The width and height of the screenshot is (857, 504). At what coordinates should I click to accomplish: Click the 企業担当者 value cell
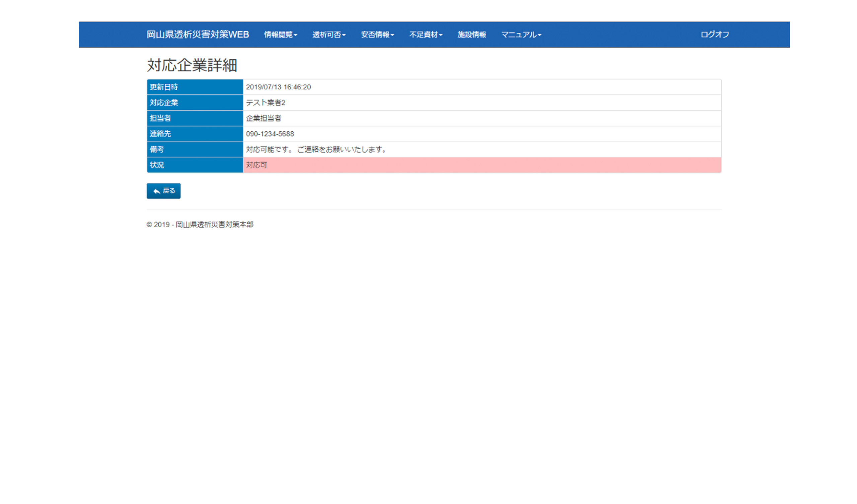263,118
